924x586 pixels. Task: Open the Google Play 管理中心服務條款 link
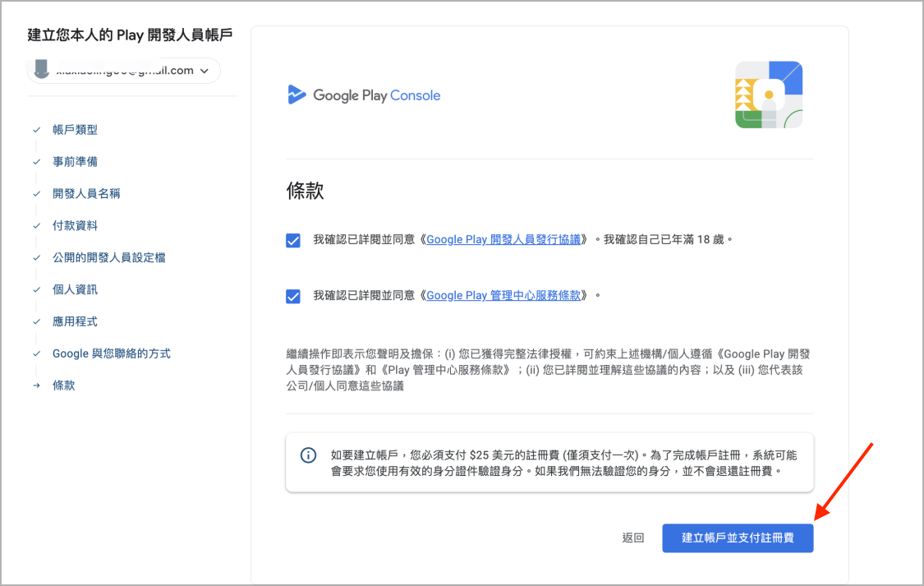tap(503, 295)
